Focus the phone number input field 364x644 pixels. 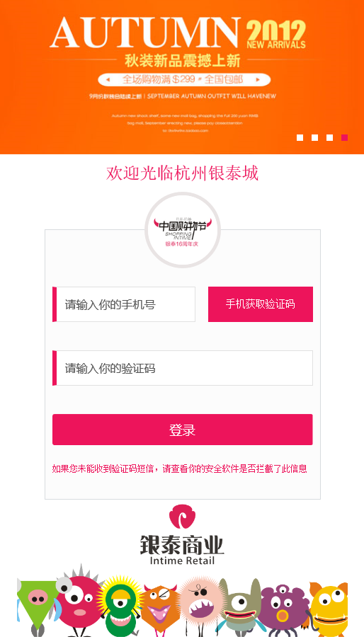click(124, 304)
